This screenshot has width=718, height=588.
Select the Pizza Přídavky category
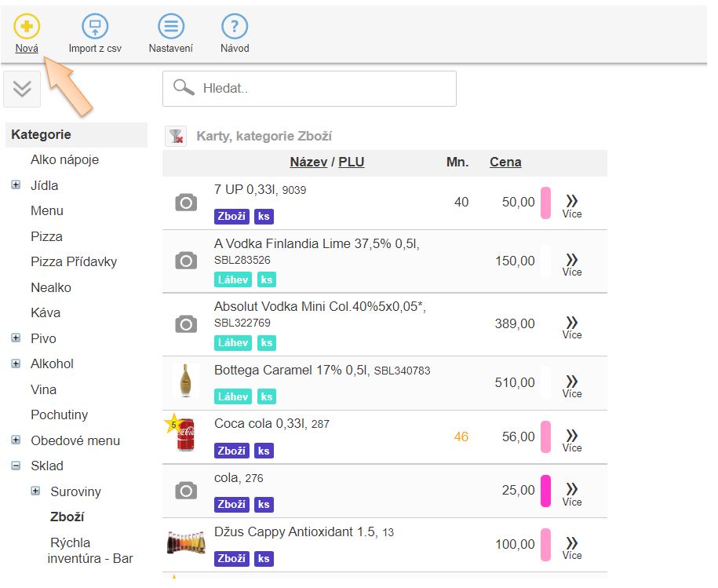coord(73,262)
